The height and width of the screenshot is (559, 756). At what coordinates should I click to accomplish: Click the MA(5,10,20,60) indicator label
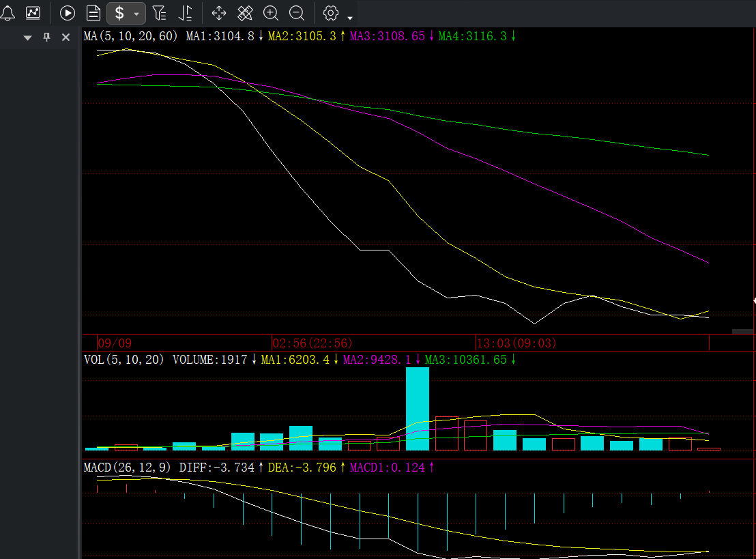pos(130,36)
